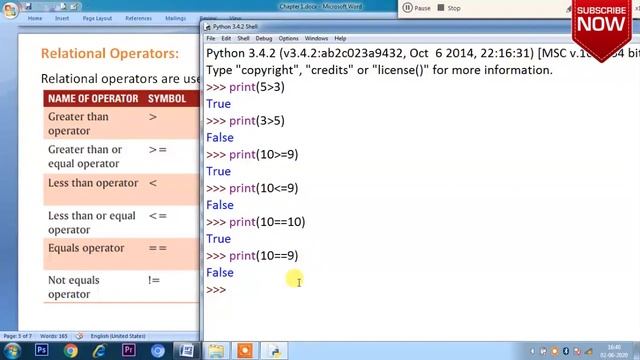Click the Greater than or equal operator cell
The image size is (640, 360).
point(85,156)
